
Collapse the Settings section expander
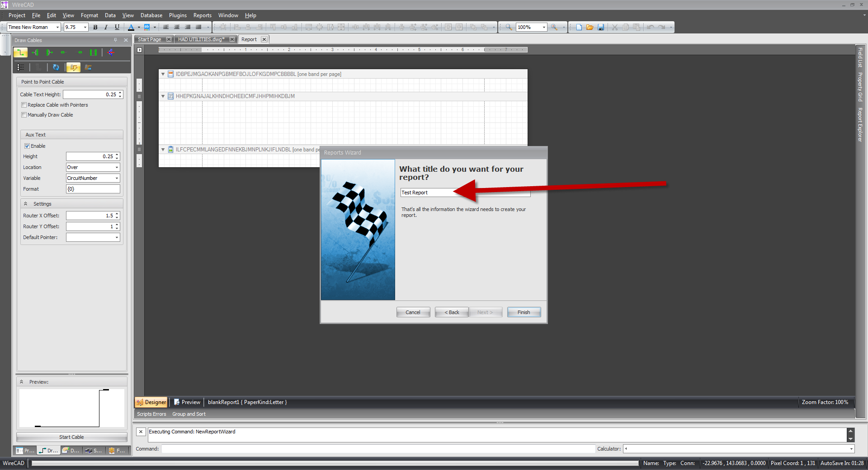click(26, 204)
